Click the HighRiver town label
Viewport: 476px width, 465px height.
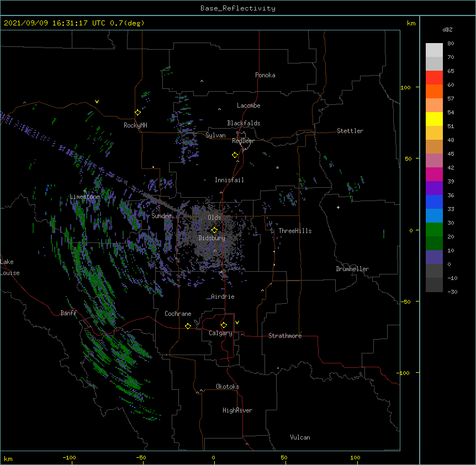237,410
